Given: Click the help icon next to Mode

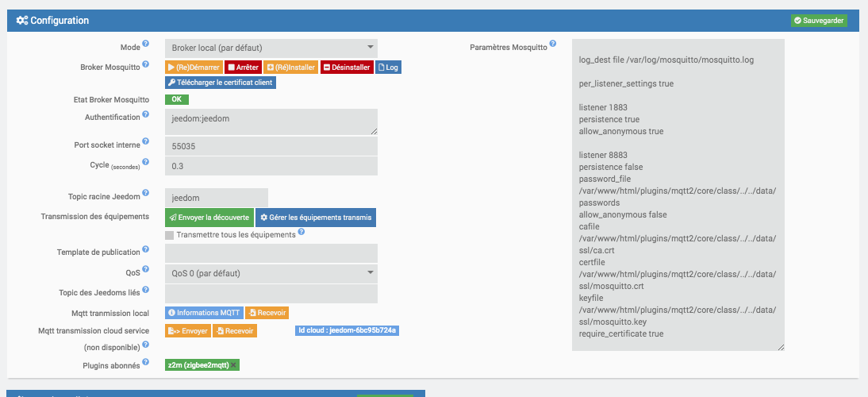Looking at the screenshot, I should point(145,43).
